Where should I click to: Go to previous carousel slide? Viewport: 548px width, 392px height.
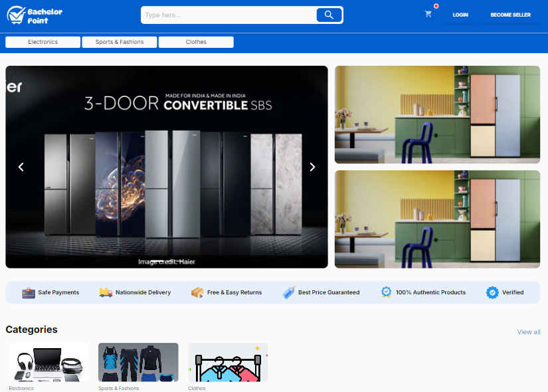(21, 167)
